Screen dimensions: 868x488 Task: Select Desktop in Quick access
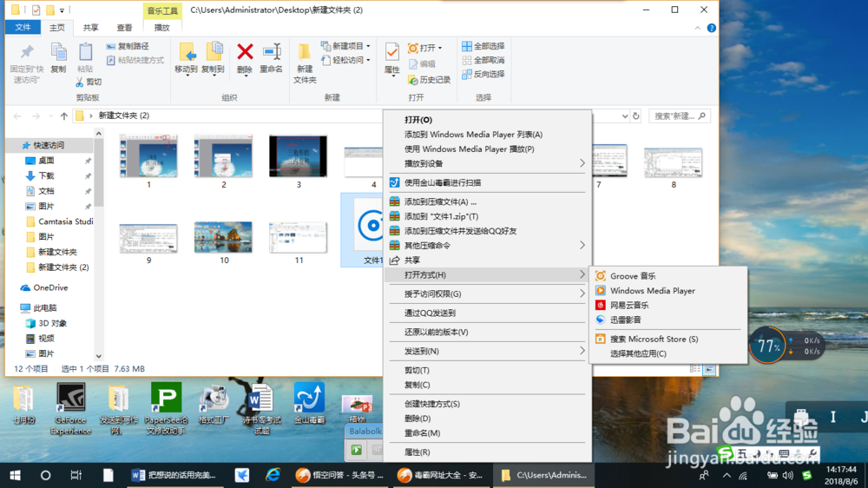[46, 160]
